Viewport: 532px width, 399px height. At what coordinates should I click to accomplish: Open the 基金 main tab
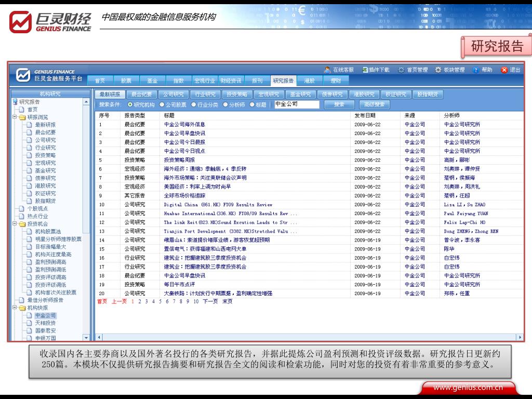click(152, 81)
